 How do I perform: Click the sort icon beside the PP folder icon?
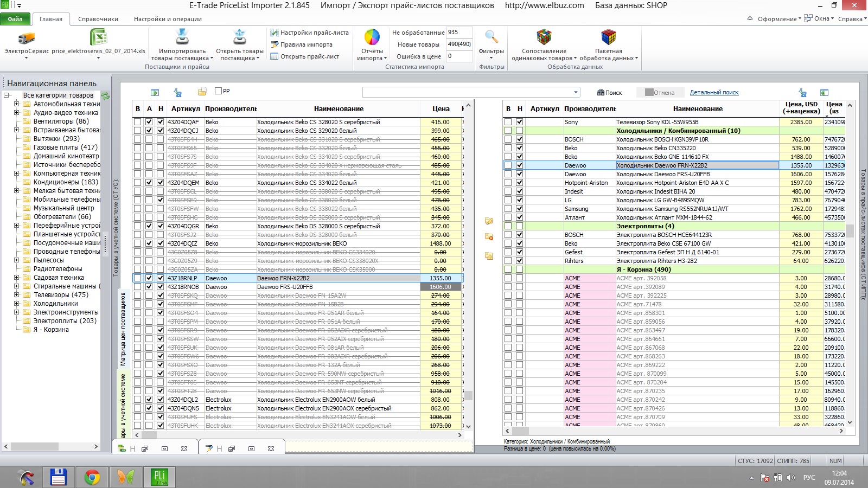coord(177,92)
